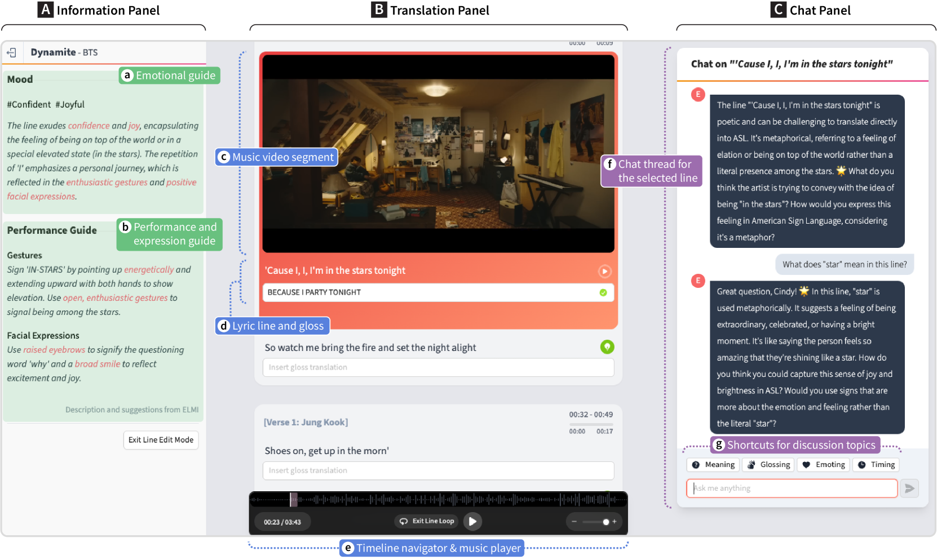Viewport: 937px width, 560px height.
Task: Click the Exit Line Edit Mode button
Action: [161, 440]
